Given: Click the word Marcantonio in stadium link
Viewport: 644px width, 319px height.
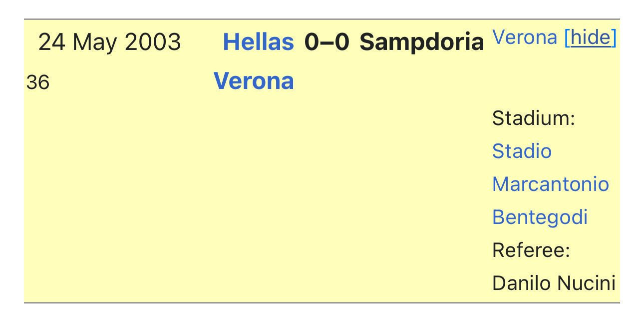Looking at the screenshot, I should tap(551, 184).
